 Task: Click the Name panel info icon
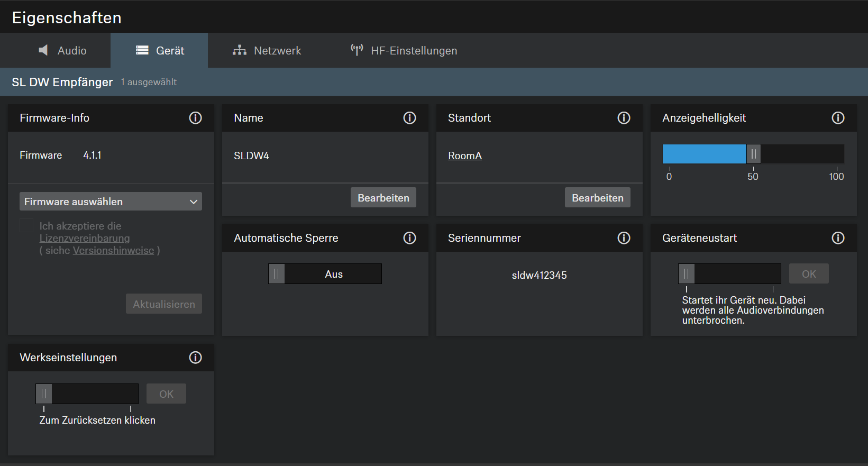[409, 118]
